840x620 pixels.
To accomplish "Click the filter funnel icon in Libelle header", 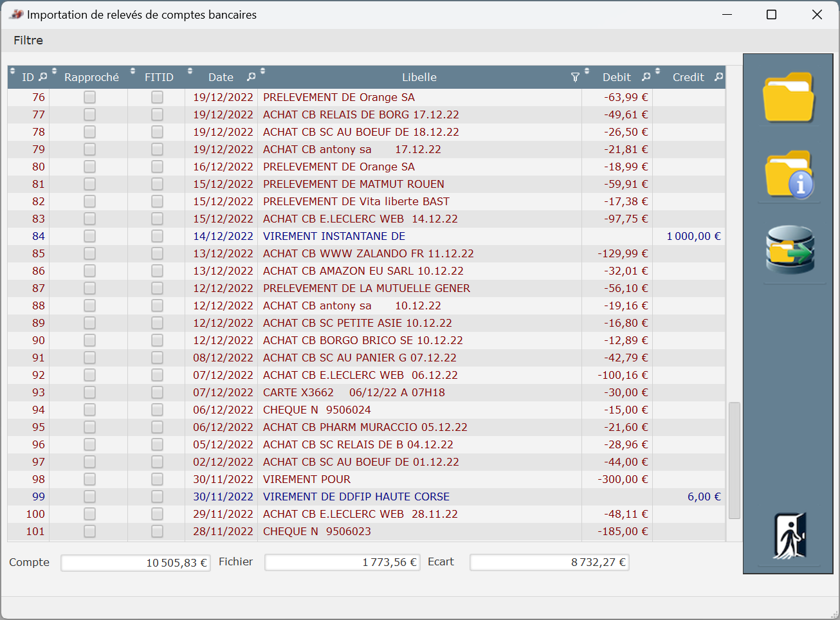I will pyautogui.click(x=575, y=77).
